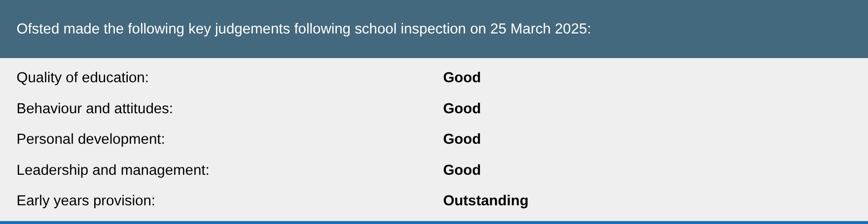868x224 pixels.
Task: Select the 'Early years provision:' label
Action: 86,201
